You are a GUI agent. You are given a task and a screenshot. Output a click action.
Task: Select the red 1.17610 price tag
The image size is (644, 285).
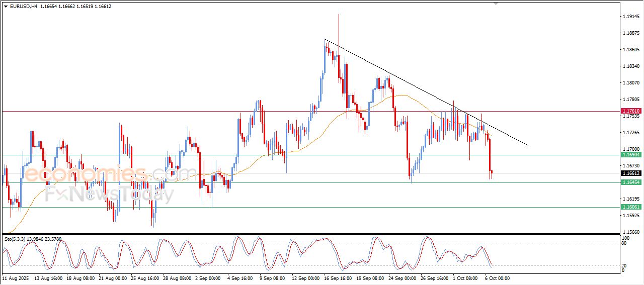630,111
